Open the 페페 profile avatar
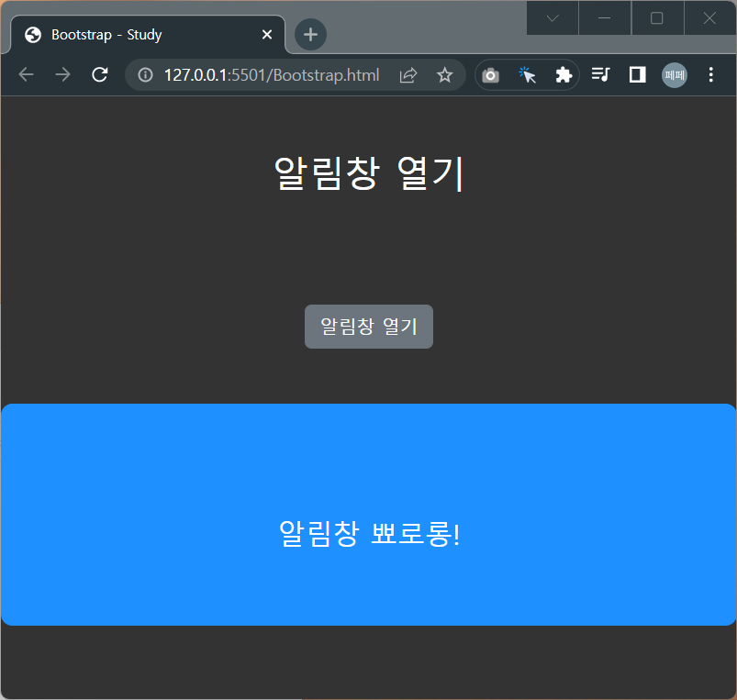This screenshot has width=737, height=700. tap(674, 74)
